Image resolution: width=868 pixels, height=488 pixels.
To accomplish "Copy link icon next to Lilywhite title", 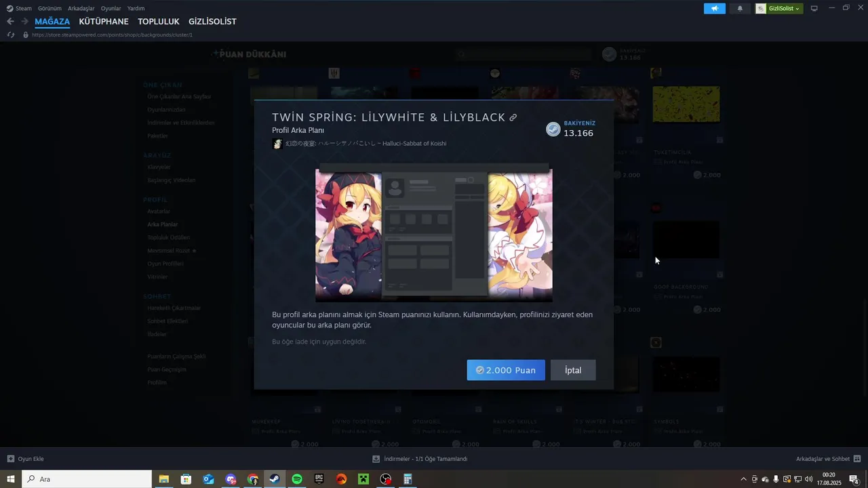I will (513, 118).
